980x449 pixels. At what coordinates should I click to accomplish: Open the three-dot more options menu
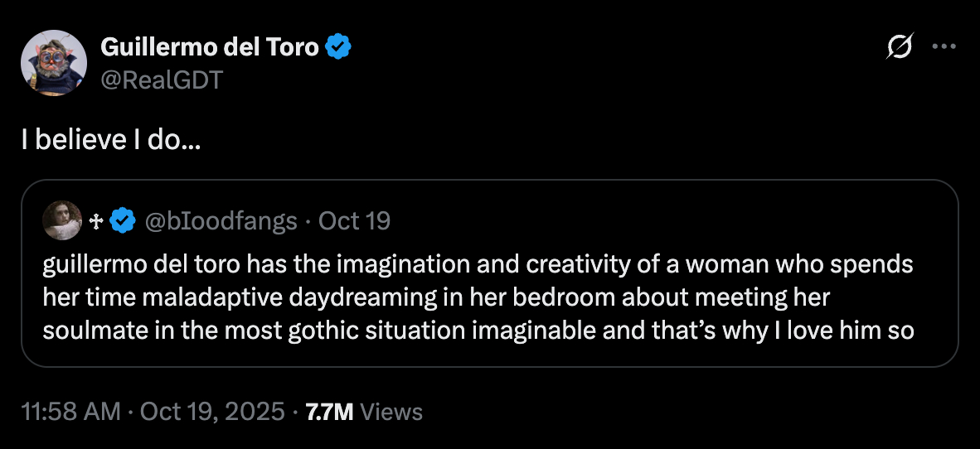coord(944,47)
